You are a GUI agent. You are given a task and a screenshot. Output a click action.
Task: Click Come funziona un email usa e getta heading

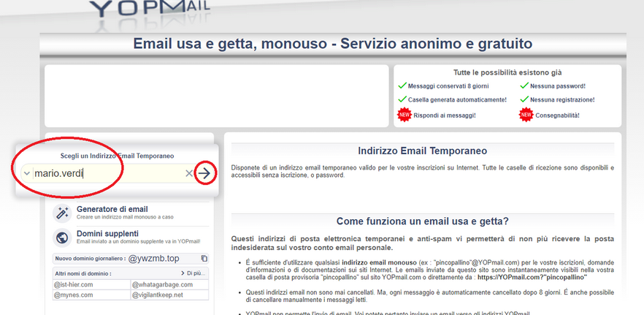[423, 221]
